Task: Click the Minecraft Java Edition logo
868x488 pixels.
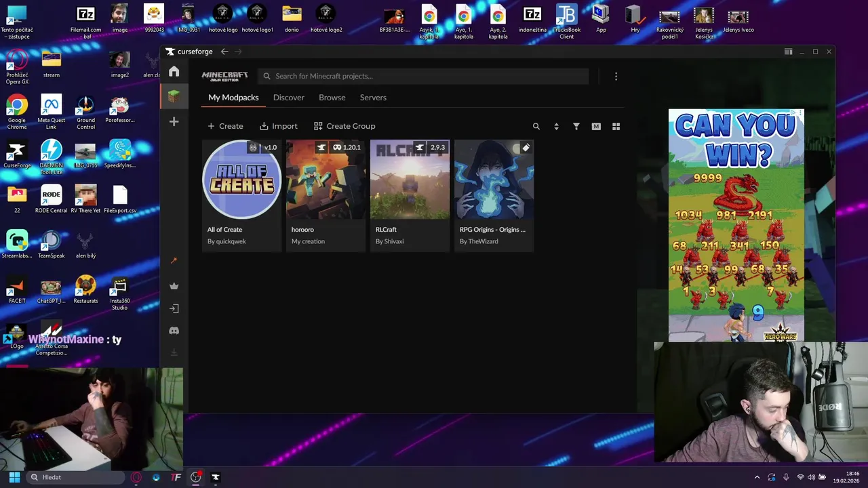Action: tap(224, 77)
